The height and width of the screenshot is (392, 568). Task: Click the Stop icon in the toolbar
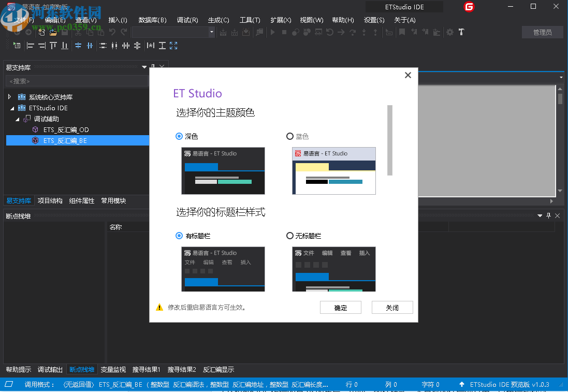tap(284, 32)
